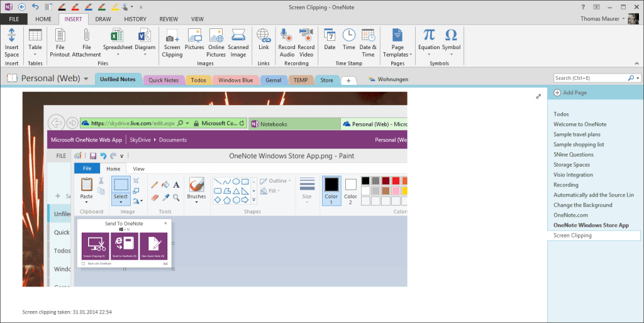Expand the Personal (Web) notebook list
Screen dimensions: 644x323
(86, 79)
